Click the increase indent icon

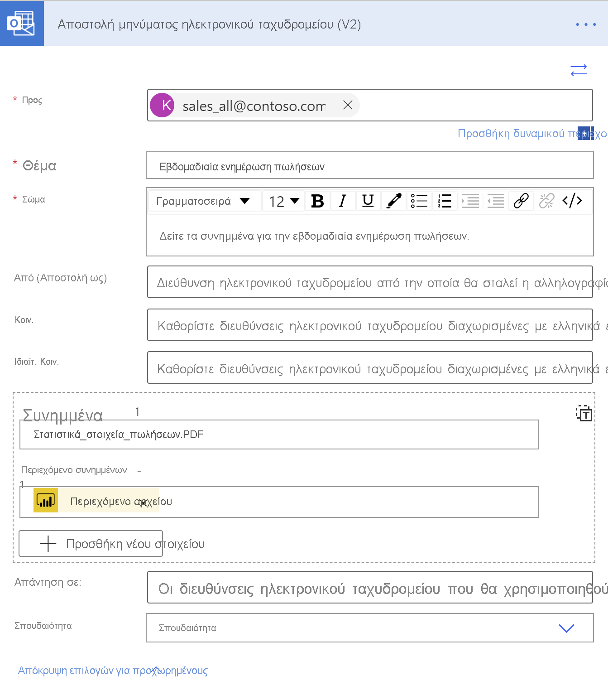click(470, 201)
